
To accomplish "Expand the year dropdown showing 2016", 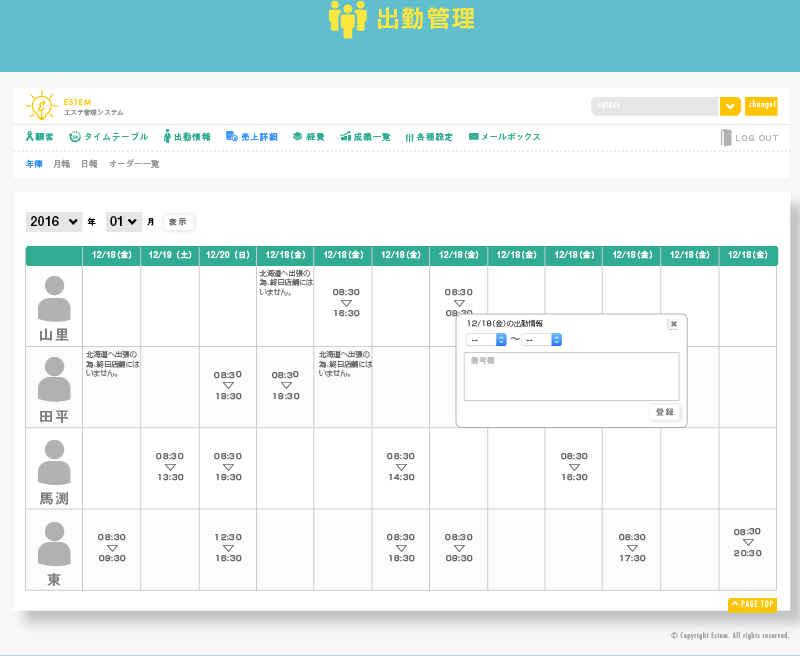I will (x=54, y=222).
